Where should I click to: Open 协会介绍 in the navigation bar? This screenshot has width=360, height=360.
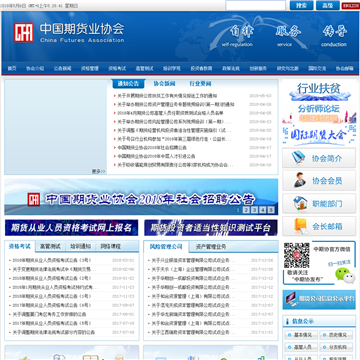pos(35,68)
